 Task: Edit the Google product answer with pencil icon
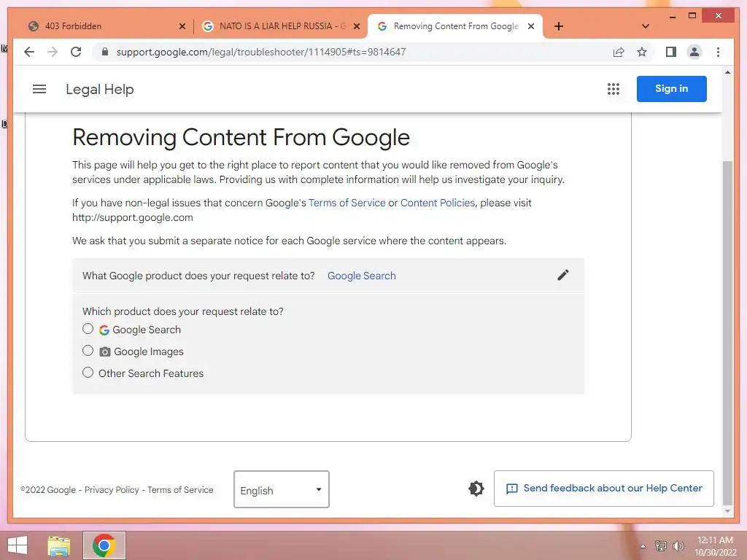(x=562, y=275)
